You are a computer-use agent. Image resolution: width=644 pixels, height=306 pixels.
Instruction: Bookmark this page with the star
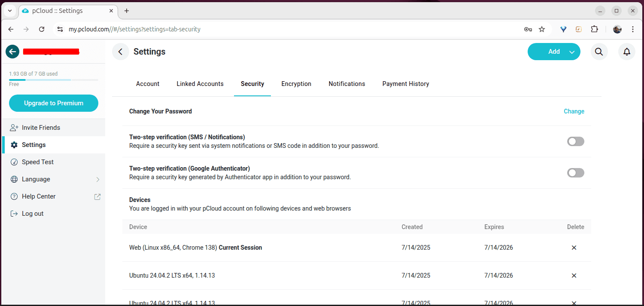pos(542,29)
